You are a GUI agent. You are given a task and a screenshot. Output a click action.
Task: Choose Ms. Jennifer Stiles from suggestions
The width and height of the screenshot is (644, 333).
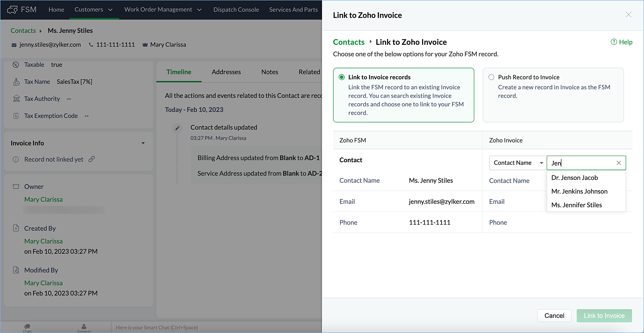pyautogui.click(x=586, y=205)
